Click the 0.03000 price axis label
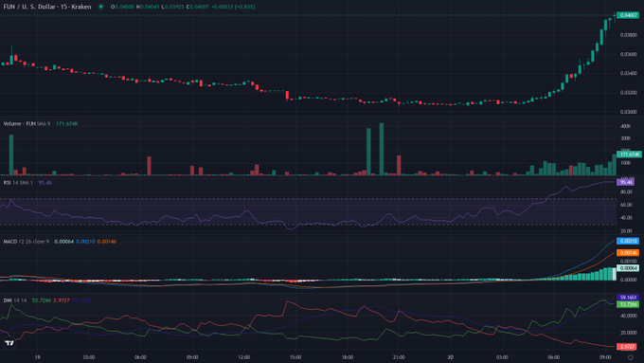This screenshot has width=644, height=363. [629, 112]
